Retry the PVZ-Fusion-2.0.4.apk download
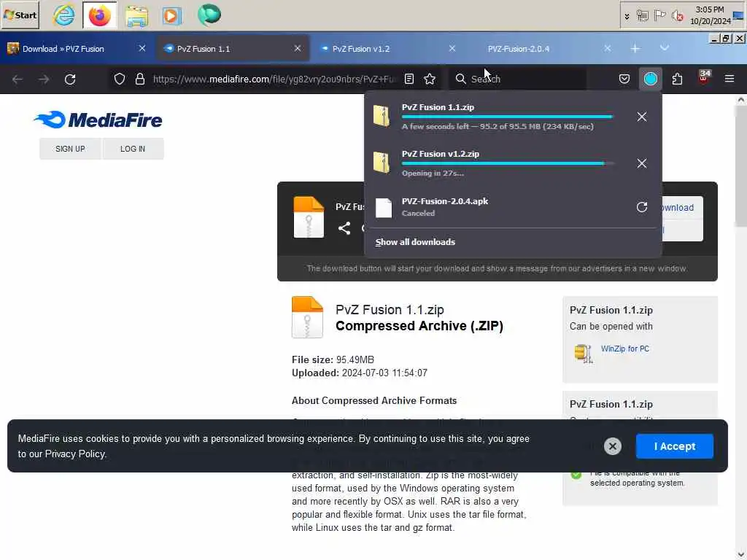The width and height of the screenshot is (747, 560). (x=642, y=207)
